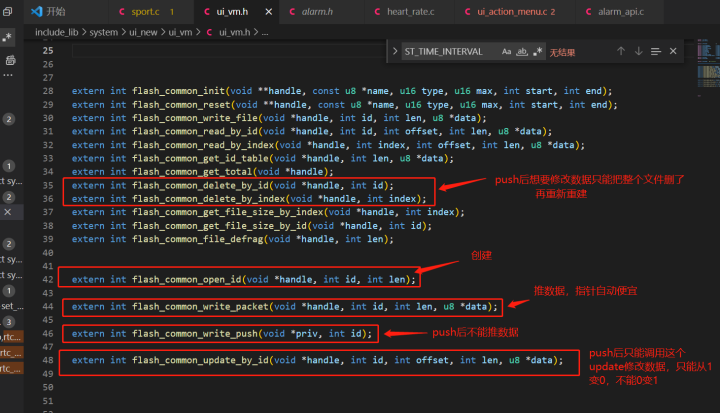Click flash_common_write_push function name
Image resolution: width=720 pixels, height=413 pixels.
point(195,334)
